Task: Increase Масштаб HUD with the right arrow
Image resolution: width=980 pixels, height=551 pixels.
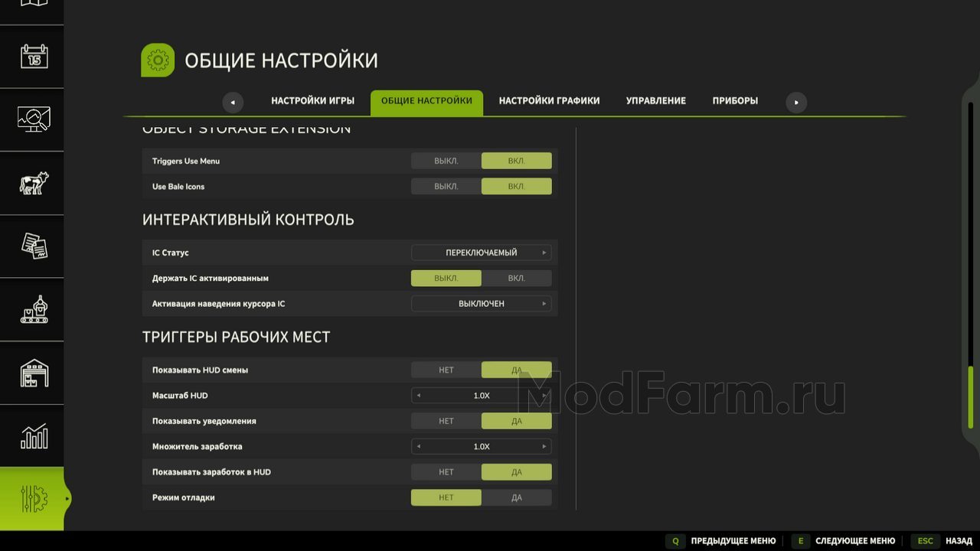Action: [544, 396]
